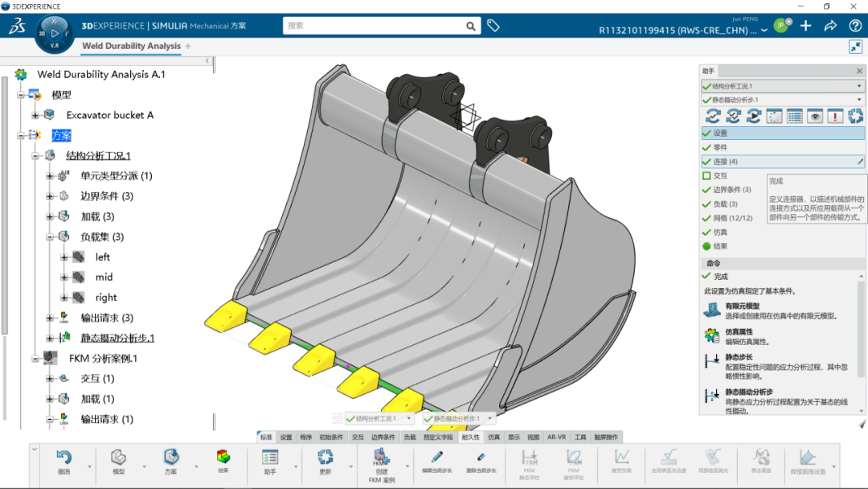Image resolution: width=868 pixels, height=489 pixels.
Task: Expand the 边界条件 (3) tree node
Action: (x=49, y=196)
